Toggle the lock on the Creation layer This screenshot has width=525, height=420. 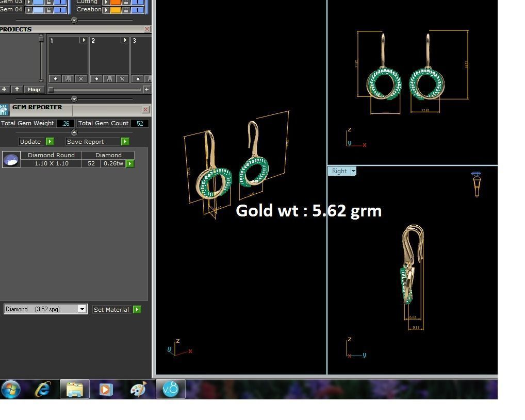pyautogui.click(x=126, y=10)
